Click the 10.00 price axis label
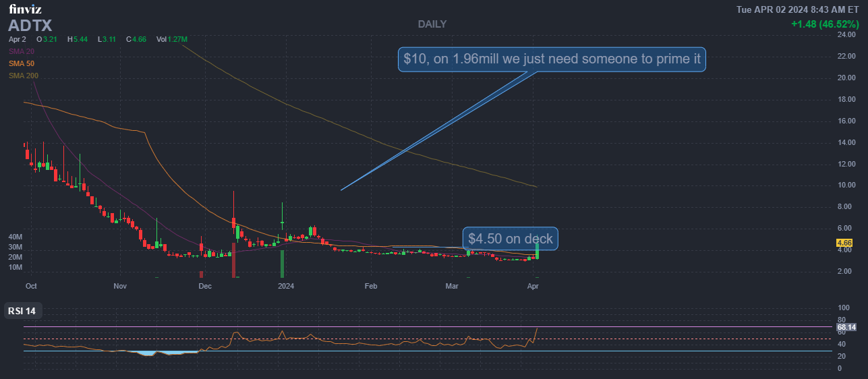This screenshot has width=868, height=379. tap(846, 185)
